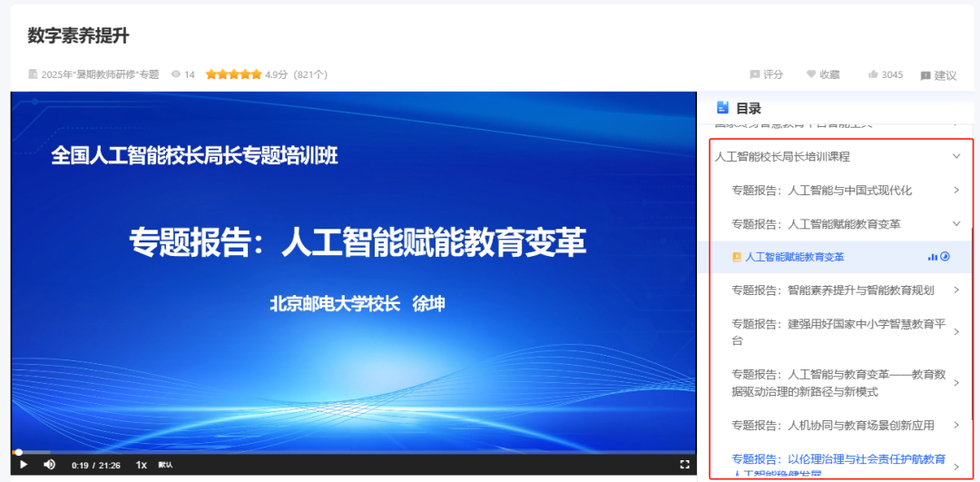Add course to favorites with 收藏
This screenshot has width=980, height=482.
pyautogui.click(x=822, y=74)
